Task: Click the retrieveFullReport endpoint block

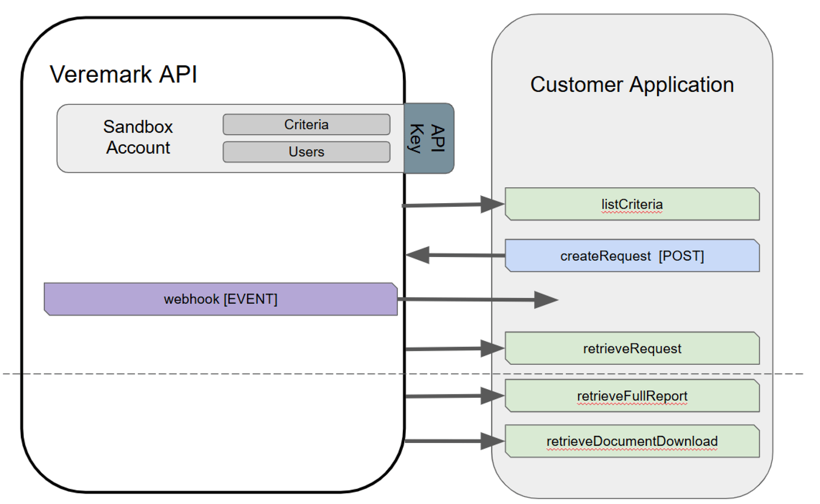Action: [632, 396]
